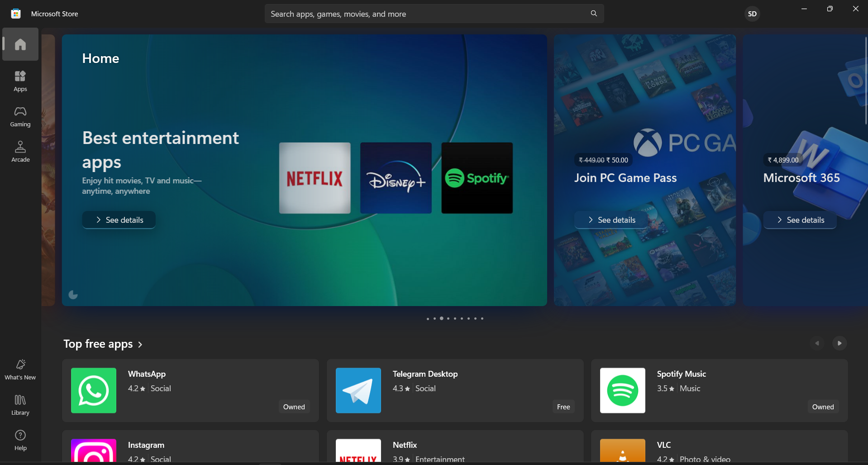Select the first carousel page dot
The image size is (868, 465).
pos(428,319)
